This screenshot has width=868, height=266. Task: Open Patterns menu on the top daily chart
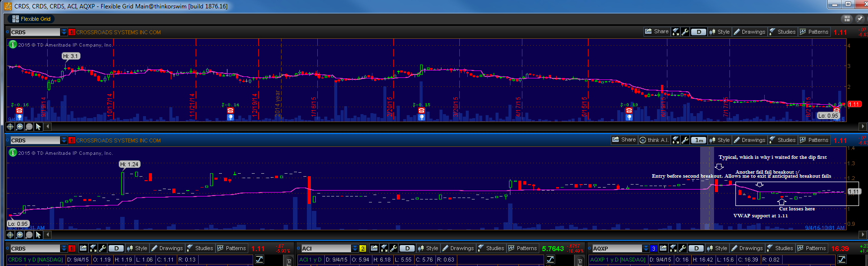pyautogui.click(x=813, y=32)
